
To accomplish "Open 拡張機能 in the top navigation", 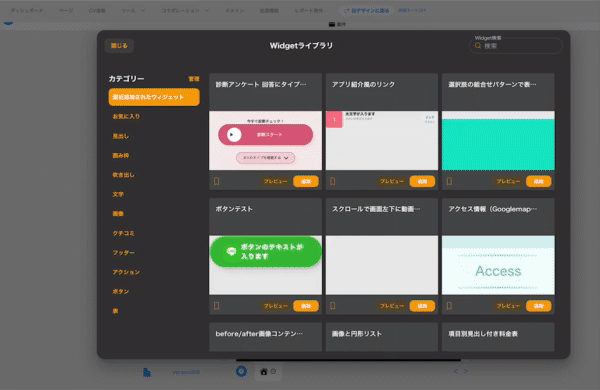I will click(269, 11).
